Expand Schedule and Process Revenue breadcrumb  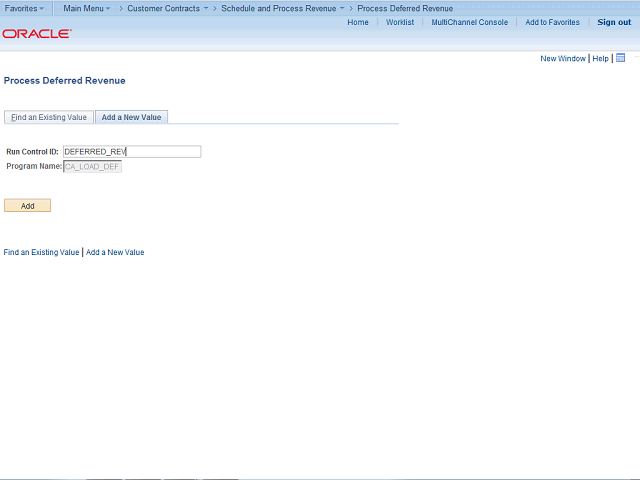tap(282, 8)
